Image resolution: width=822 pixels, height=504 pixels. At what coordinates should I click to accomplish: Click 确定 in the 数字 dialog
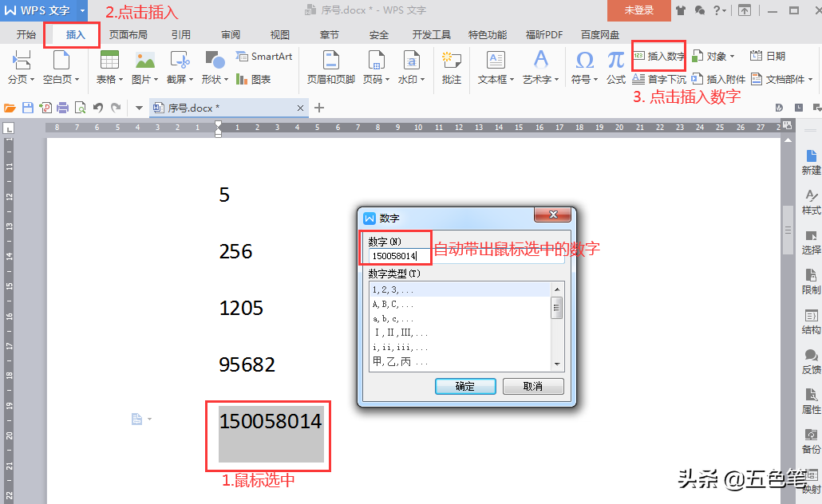pyautogui.click(x=465, y=386)
